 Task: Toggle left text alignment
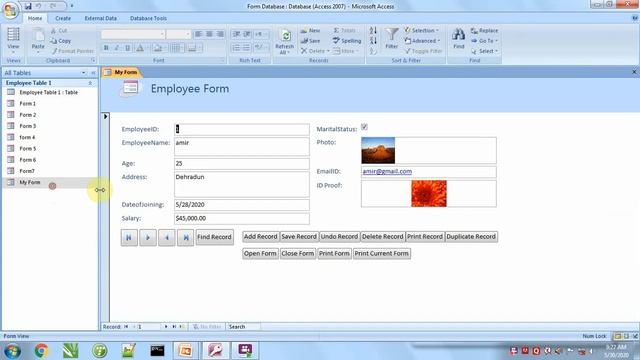point(198,34)
